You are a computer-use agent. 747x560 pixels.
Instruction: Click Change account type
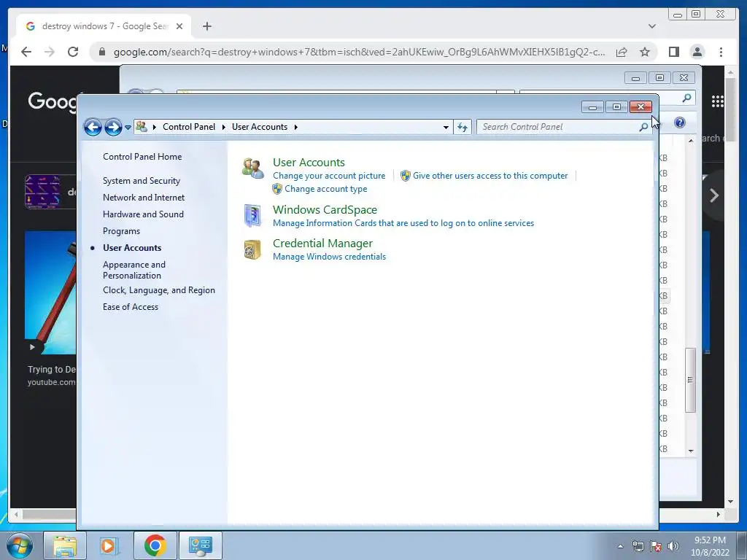click(x=326, y=189)
